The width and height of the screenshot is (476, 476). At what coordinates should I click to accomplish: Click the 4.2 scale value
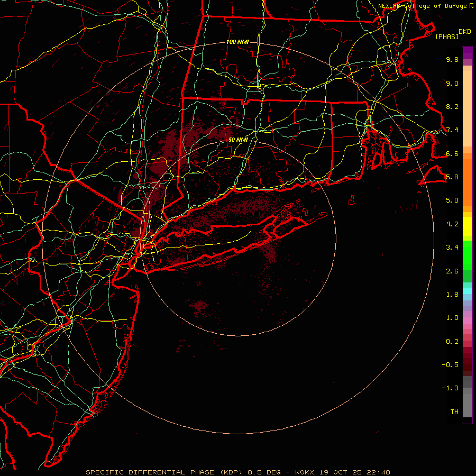click(452, 224)
